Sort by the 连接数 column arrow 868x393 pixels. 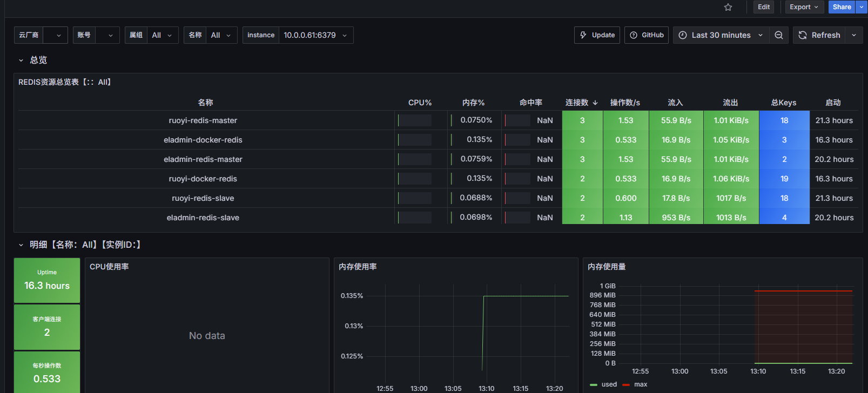click(x=595, y=103)
